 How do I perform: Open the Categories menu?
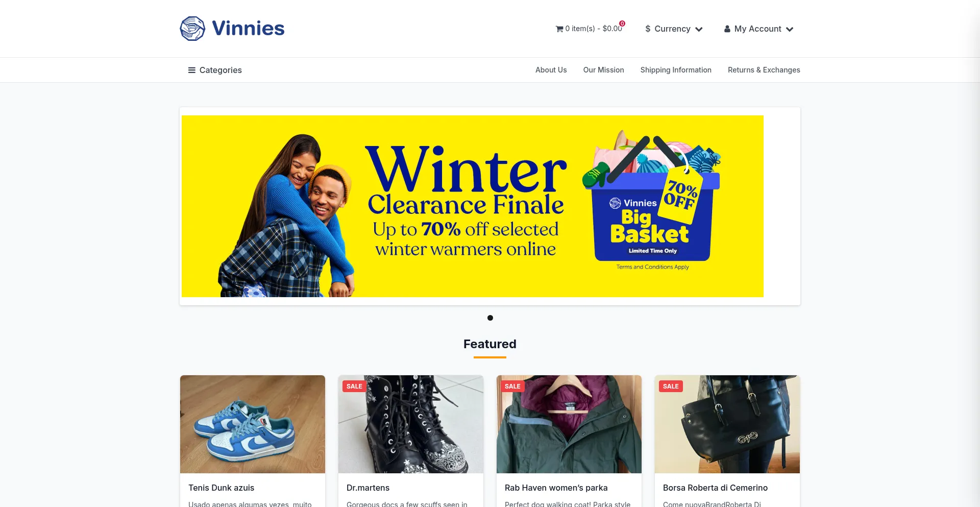(x=215, y=70)
